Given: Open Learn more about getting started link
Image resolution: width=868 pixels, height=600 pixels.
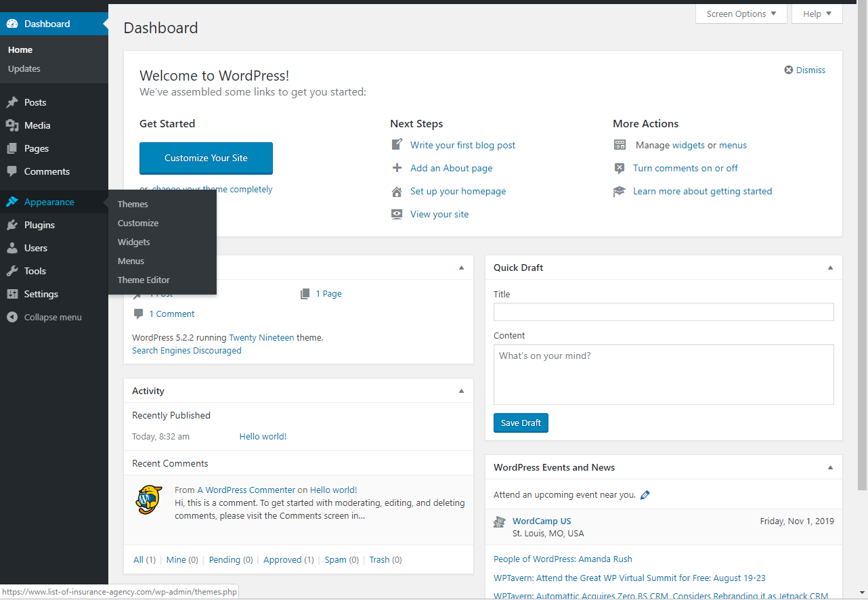Looking at the screenshot, I should (x=703, y=191).
